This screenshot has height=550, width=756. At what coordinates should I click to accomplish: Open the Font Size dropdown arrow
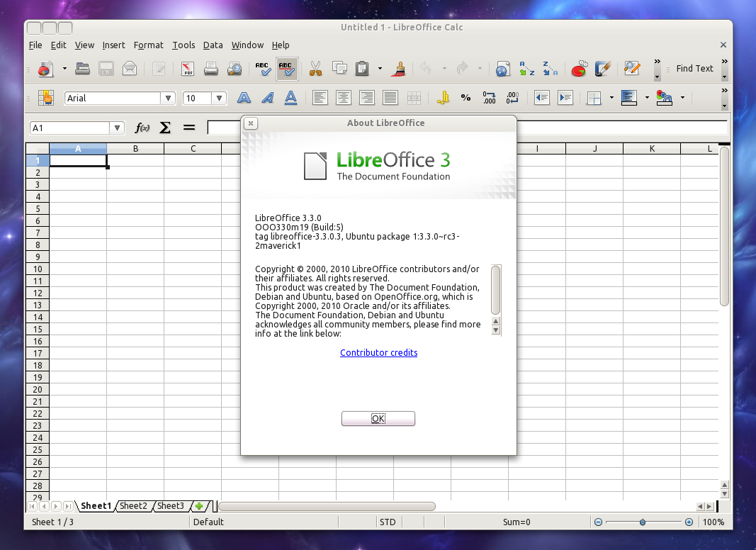(x=219, y=99)
